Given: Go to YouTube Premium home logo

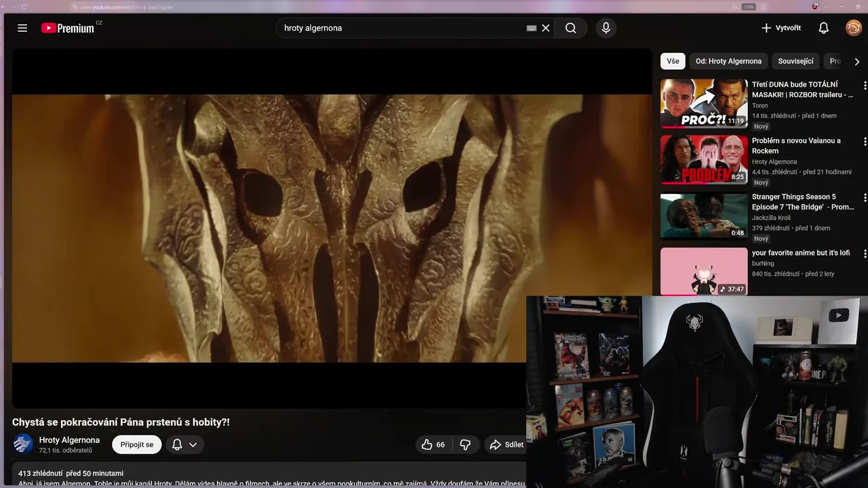Looking at the screenshot, I should (67, 28).
